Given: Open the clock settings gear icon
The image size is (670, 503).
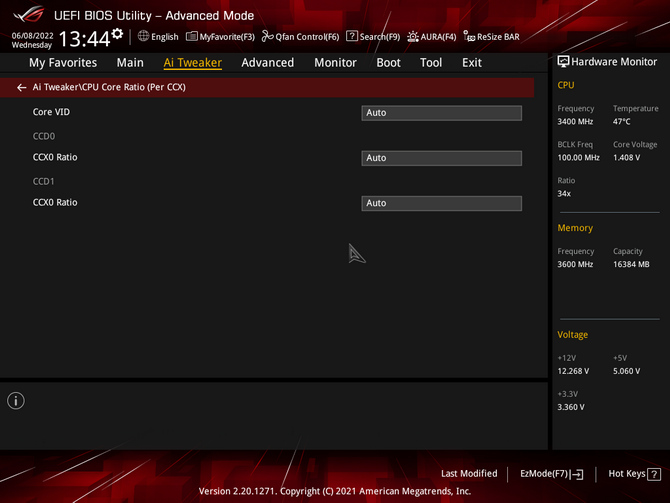Looking at the screenshot, I should click(117, 33).
